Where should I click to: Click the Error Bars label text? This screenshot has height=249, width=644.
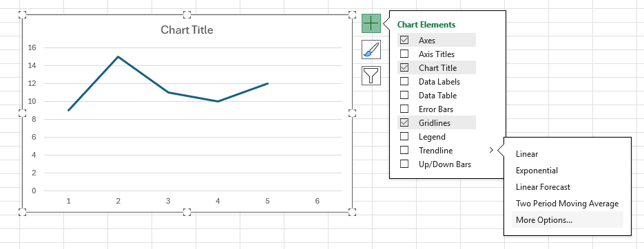[436, 109]
